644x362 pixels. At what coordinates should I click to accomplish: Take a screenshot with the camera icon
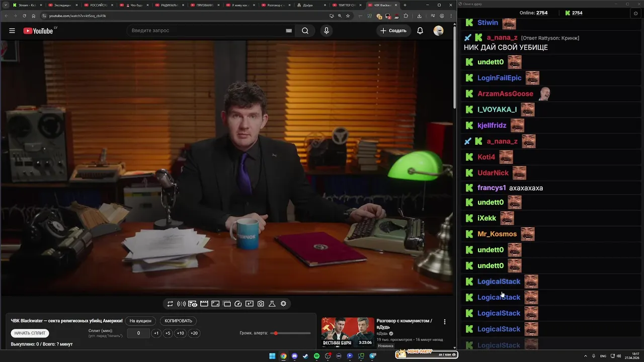261,304
